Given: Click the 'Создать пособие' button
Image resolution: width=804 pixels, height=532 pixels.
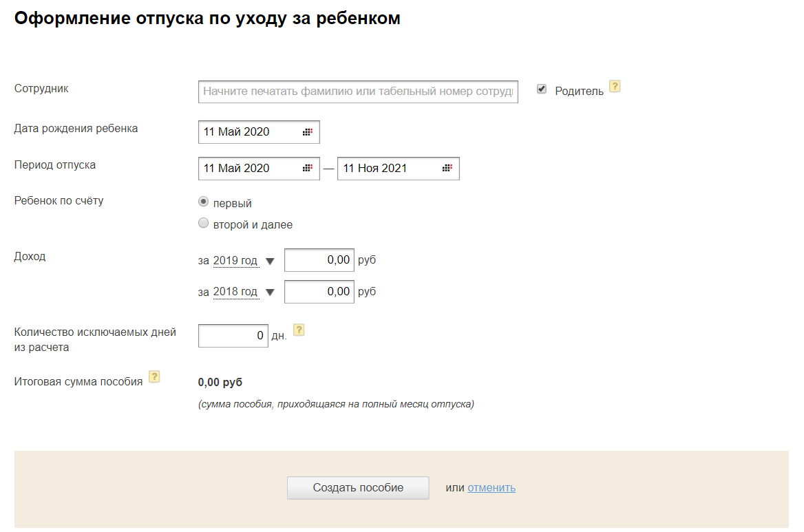Looking at the screenshot, I should pos(358,487).
